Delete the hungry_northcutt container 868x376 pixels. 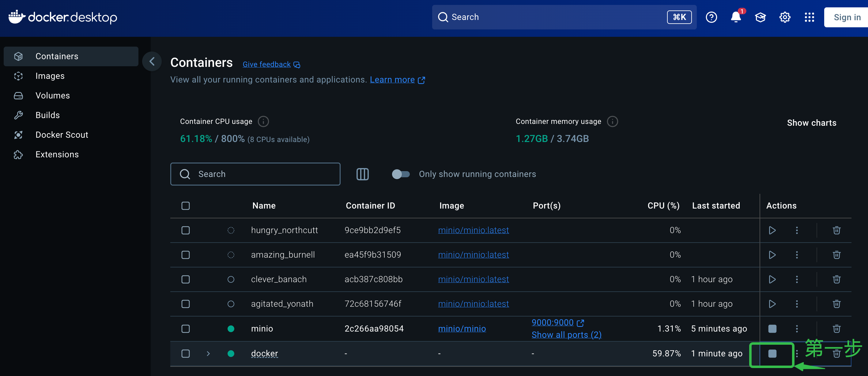[836, 230]
